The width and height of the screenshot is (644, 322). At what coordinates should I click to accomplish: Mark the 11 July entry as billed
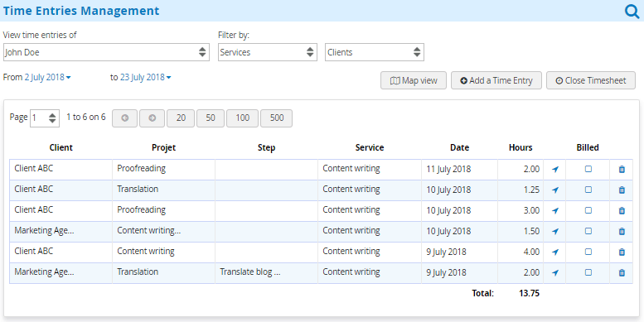(588, 169)
